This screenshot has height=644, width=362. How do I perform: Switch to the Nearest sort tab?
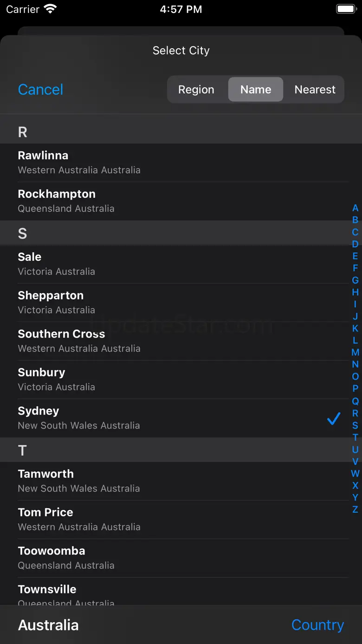click(x=315, y=89)
